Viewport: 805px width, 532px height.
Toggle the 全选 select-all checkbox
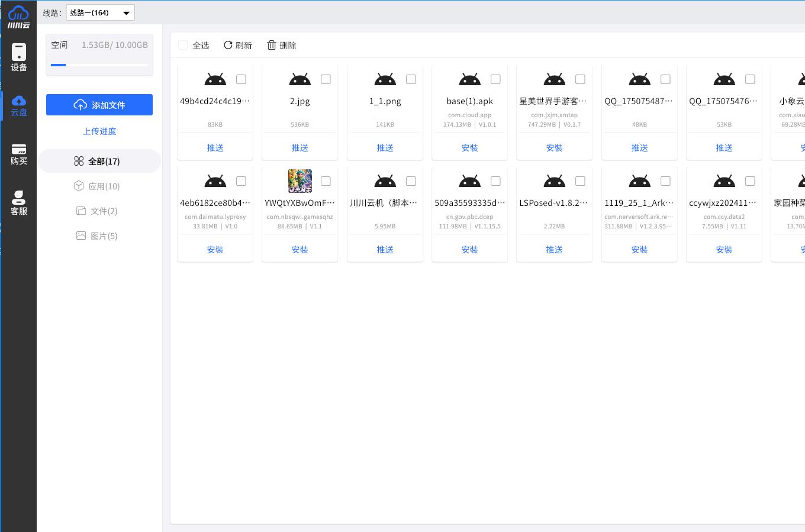[183, 45]
